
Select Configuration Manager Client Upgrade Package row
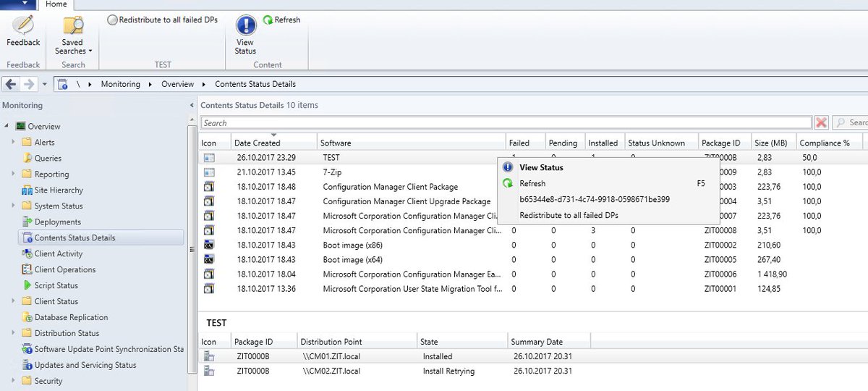click(533, 201)
